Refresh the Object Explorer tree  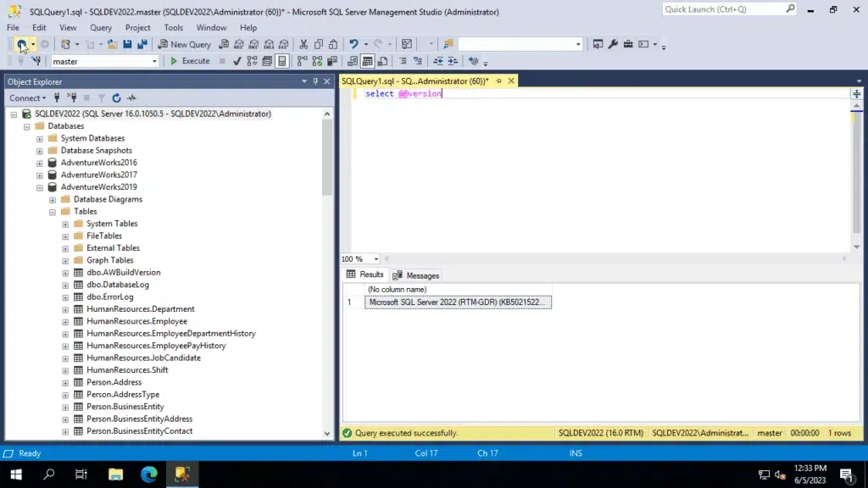(116, 98)
